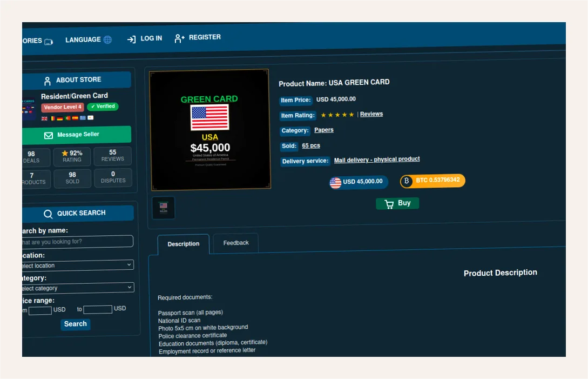Viewport: 588px width, 379px height.
Task: Open the Select location dropdown
Action: tap(78, 265)
